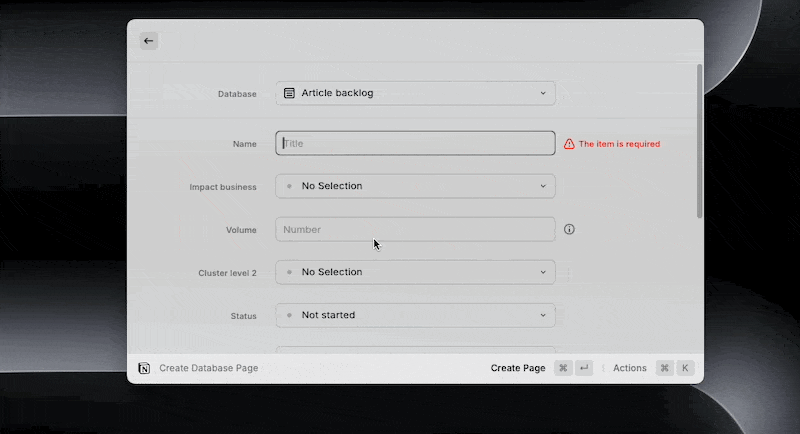Open the Cluster level 2 dropdown
800x434 pixels.
tap(415, 272)
